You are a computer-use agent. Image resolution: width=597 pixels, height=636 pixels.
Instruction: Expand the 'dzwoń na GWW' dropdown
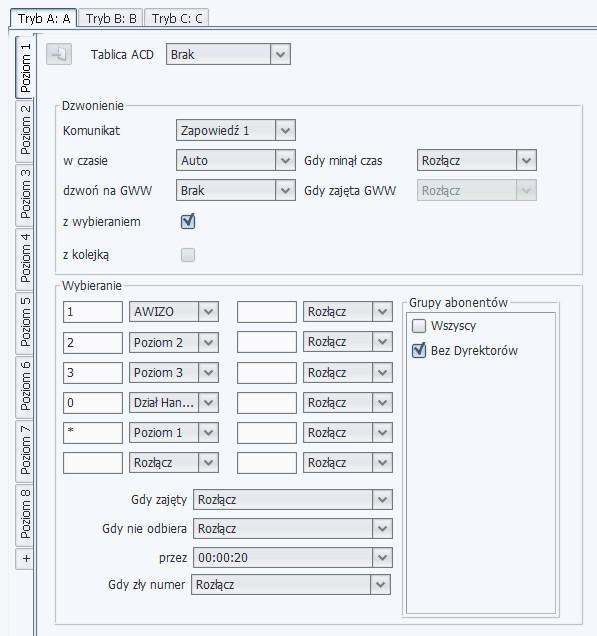click(x=236, y=190)
